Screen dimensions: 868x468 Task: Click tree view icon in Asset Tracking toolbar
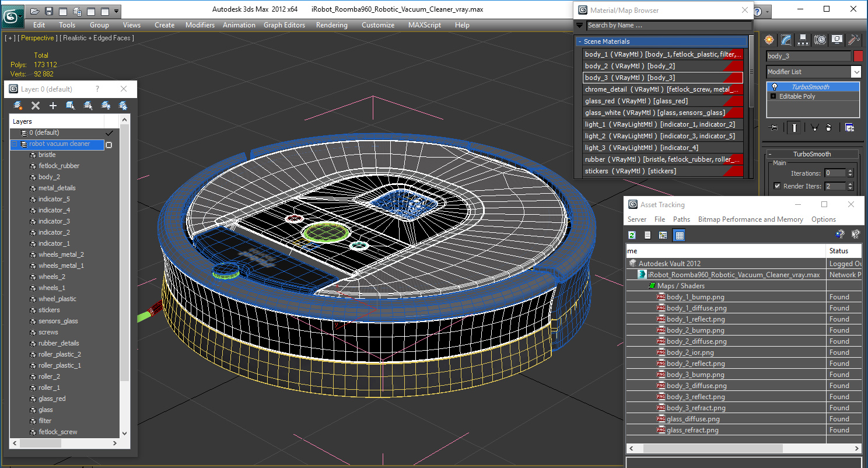click(663, 235)
